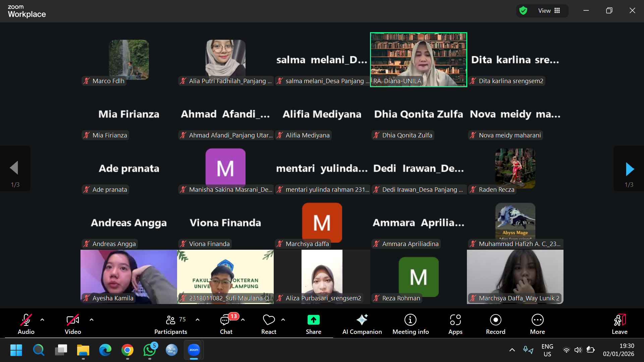Open AI Companion
This screenshot has width=644, height=362.
[x=362, y=324]
